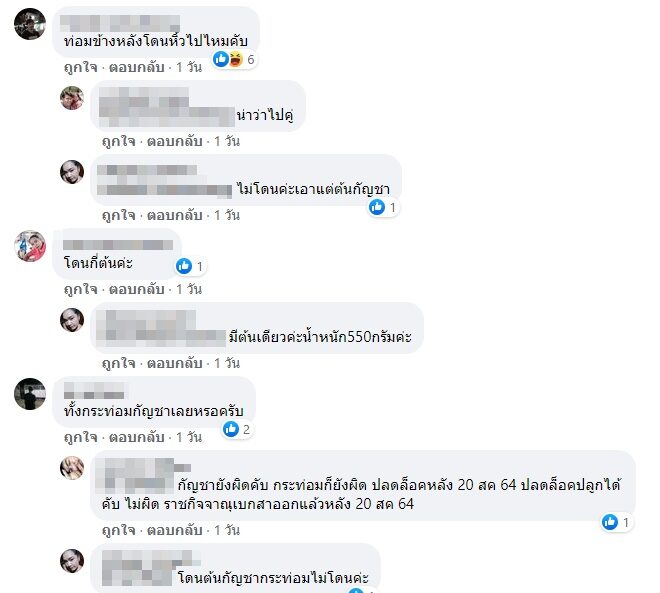The width and height of the screenshot is (660, 593).
Task: Like the reply 'น่าว่าไปคู่'
Action: (x=118, y=141)
